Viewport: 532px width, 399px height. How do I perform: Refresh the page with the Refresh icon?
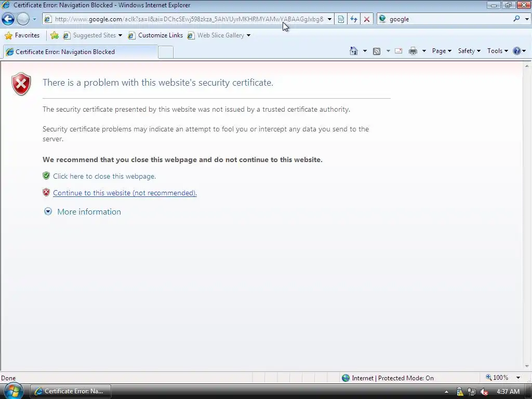tap(354, 19)
